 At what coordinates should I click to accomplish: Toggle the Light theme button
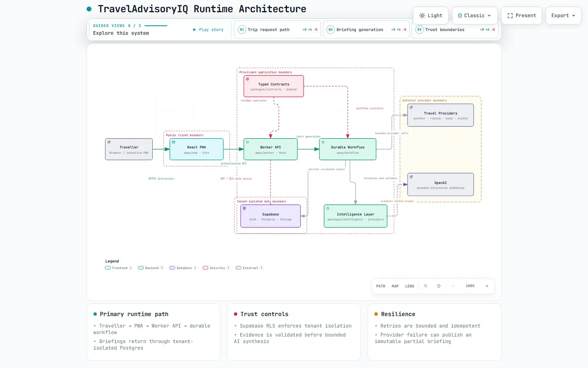431,16
